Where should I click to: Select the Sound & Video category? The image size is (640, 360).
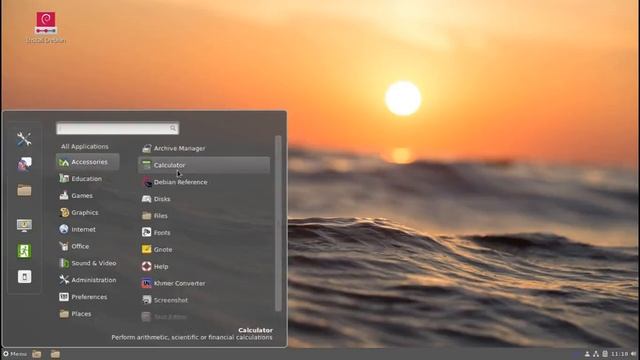click(x=88, y=263)
